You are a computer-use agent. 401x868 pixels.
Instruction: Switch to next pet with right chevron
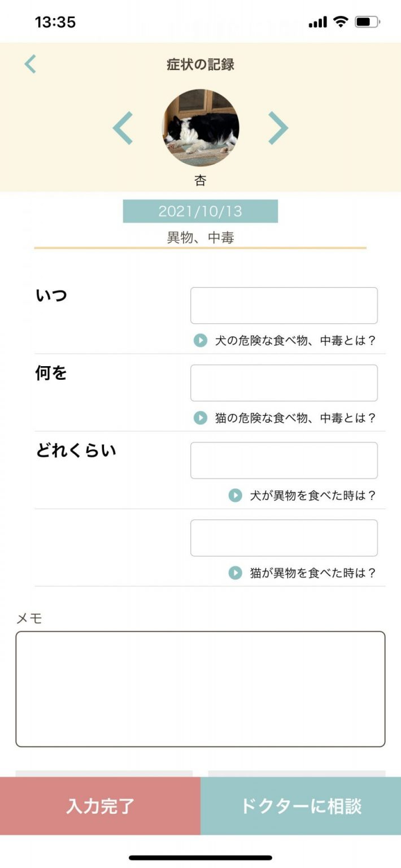(278, 128)
